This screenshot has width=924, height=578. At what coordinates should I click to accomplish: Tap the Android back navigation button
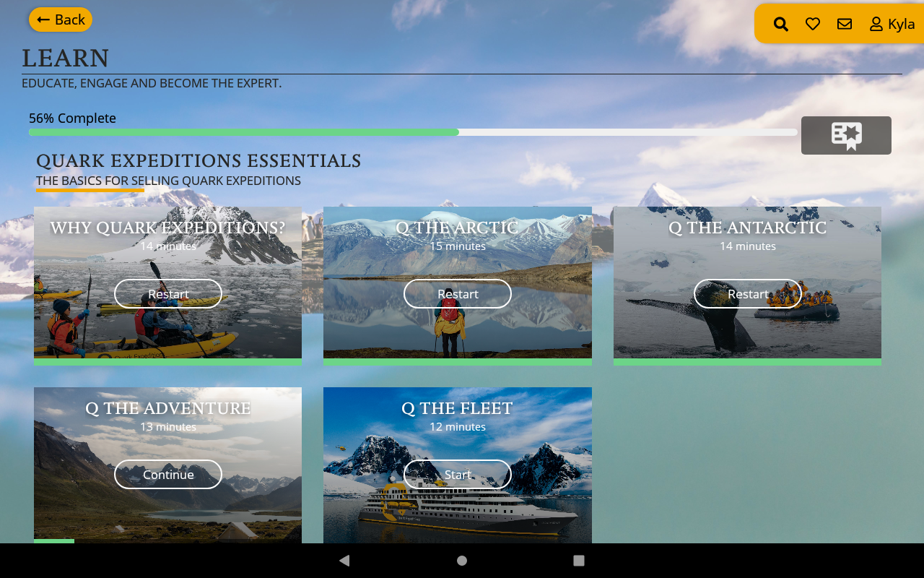point(344,561)
